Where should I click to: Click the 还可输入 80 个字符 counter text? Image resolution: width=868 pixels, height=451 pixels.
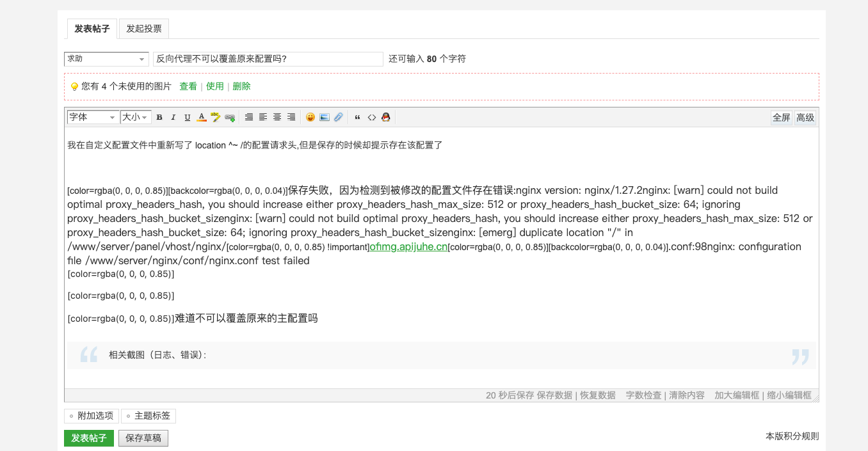(427, 59)
